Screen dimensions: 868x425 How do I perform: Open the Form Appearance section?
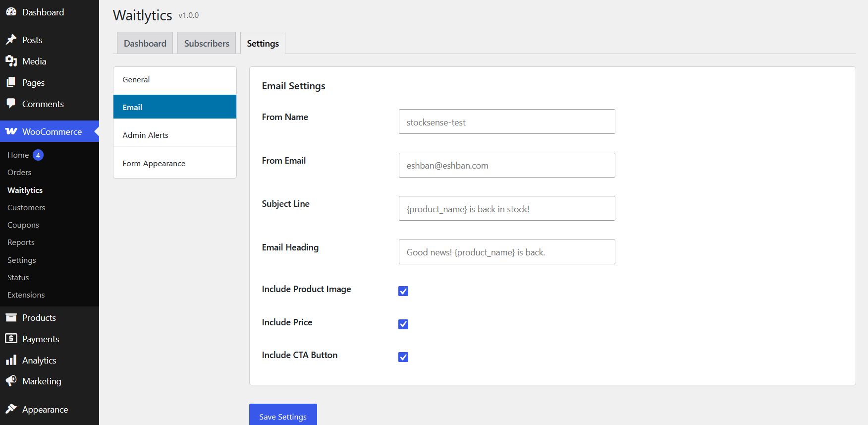(x=175, y=163)
